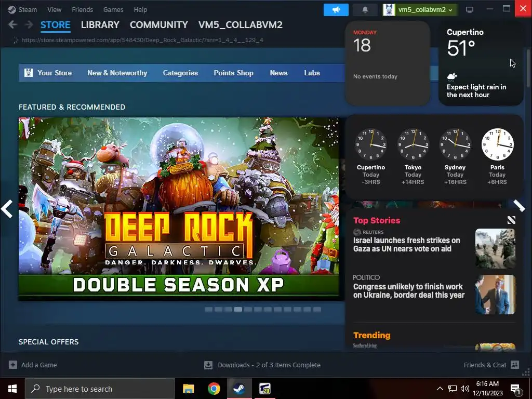This screenshot has width=532, height=399.
Task: Open Your Store dropdown
Action: click(x=48, y=73)
